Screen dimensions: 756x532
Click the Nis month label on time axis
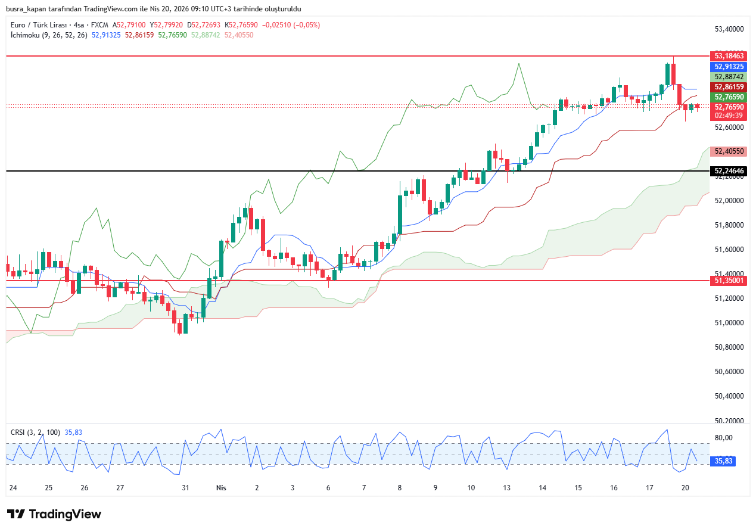[221, 487]
